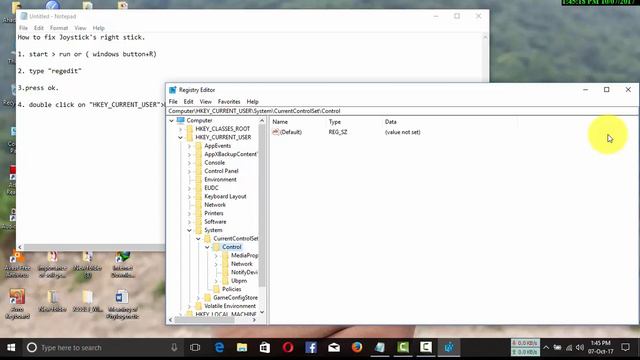Open Registry Editor File menu
640x360 pixels.
click(173, 101)
